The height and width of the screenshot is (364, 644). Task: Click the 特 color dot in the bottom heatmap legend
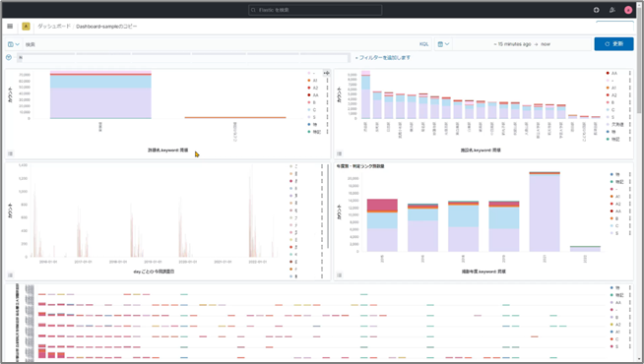pyautogui.click(x=612, y=288)
